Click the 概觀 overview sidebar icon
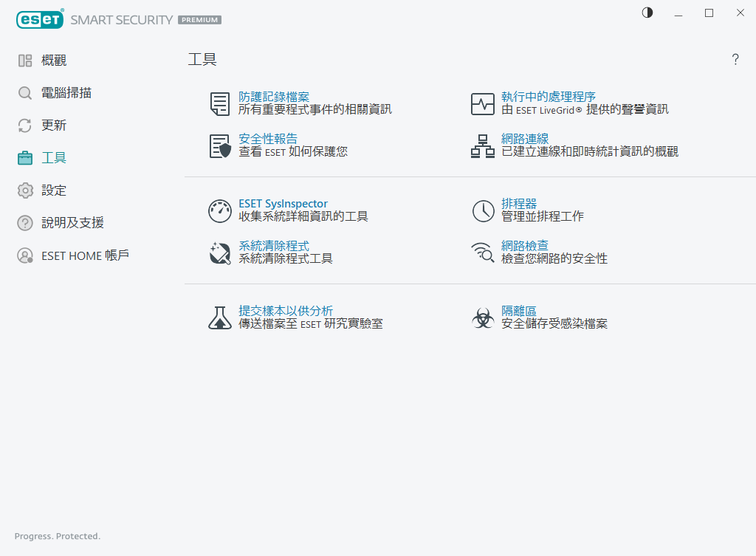 (x=25, y=61)
